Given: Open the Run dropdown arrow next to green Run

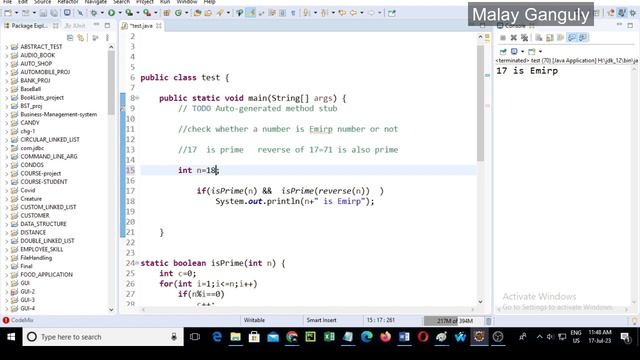Looking at the screenshot, I should (120, 13).
